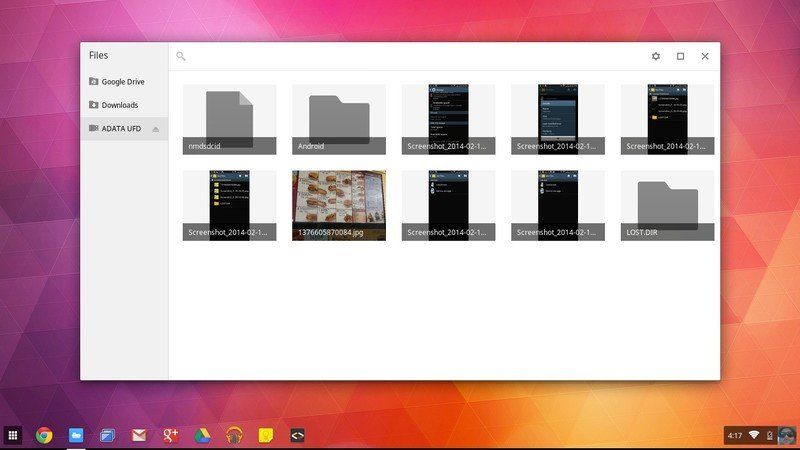Select the nmdsdcid file
The width and height of the screenshot is (800, 450).
[230, 119]
